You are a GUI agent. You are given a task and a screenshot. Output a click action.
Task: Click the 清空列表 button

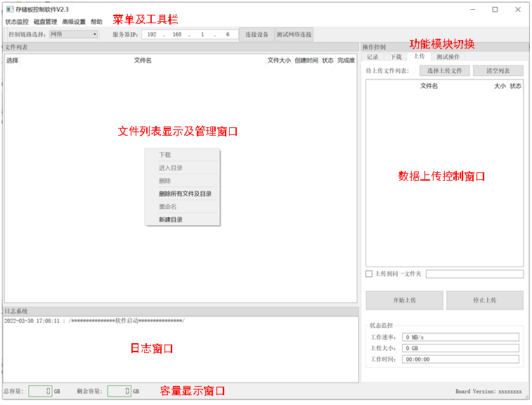pos(498,71)
